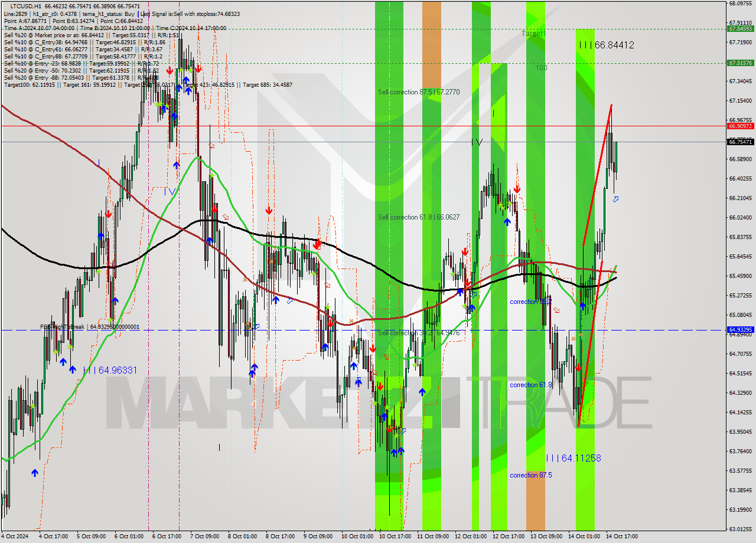The height and width of the screenshot is (543, 756).
Task: Click the 65.27255 price axis value
Action: pyautogui.click(x=740, y=295)
